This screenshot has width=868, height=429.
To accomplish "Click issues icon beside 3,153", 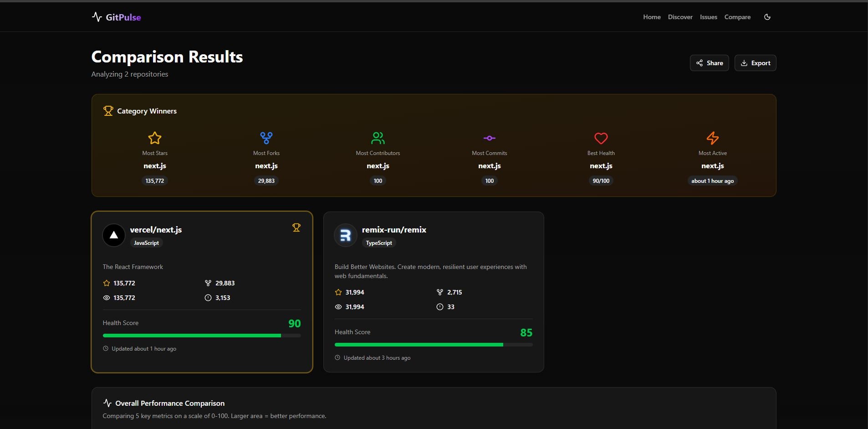I will (208, 298).
